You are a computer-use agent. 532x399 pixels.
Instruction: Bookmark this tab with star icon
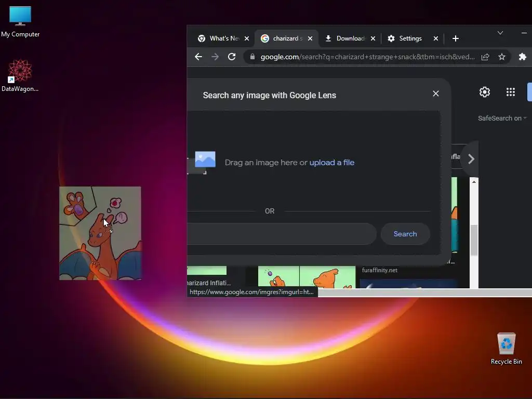coord(502,57)
